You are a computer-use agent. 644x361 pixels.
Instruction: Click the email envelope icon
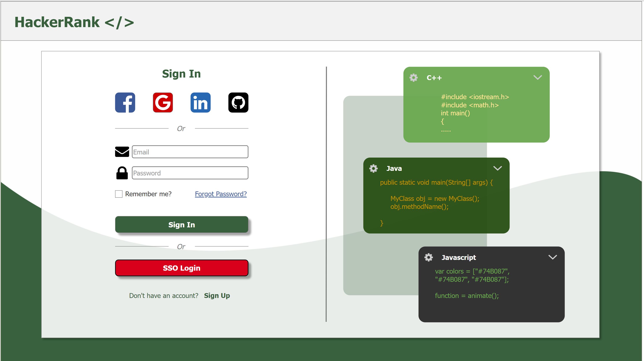point(122,152)
